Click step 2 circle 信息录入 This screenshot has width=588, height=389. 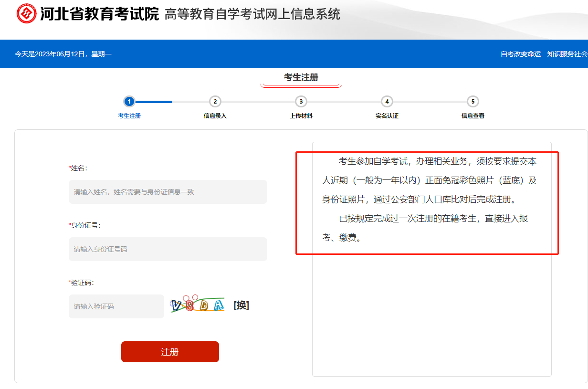(x=215, y=101)
